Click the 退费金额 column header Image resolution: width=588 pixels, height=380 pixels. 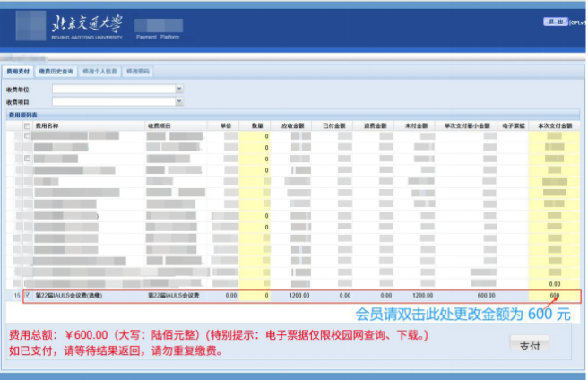coord(374,125)
